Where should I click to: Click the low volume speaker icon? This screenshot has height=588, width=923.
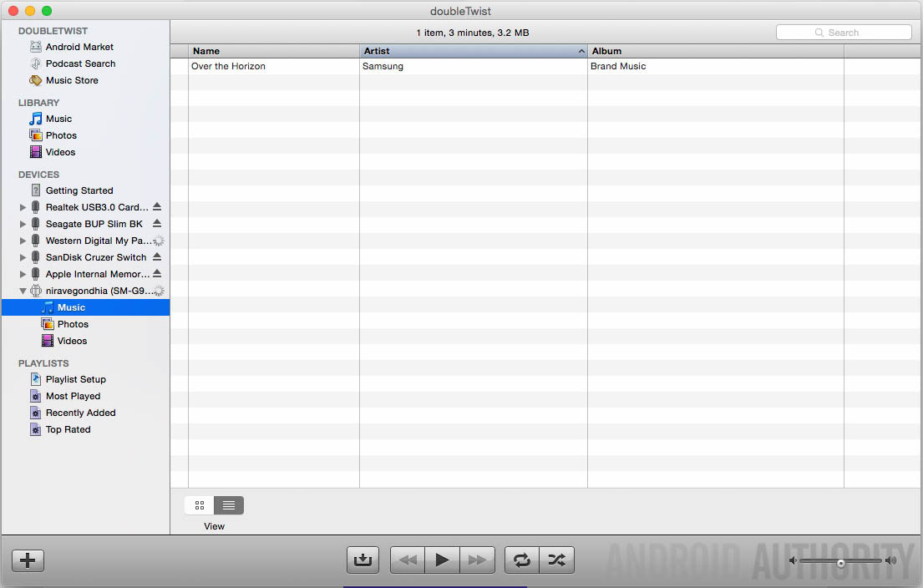click(x=793, y=560)
